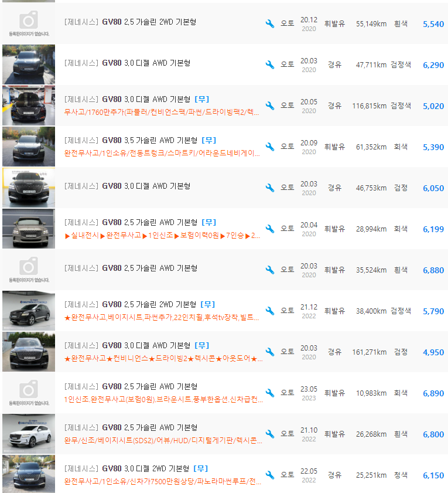This screenshot has height=493, width=448.
Task: Open GV80 2.5 가솔린 2WD listing priced 5,790
Action: pos(131,304)
